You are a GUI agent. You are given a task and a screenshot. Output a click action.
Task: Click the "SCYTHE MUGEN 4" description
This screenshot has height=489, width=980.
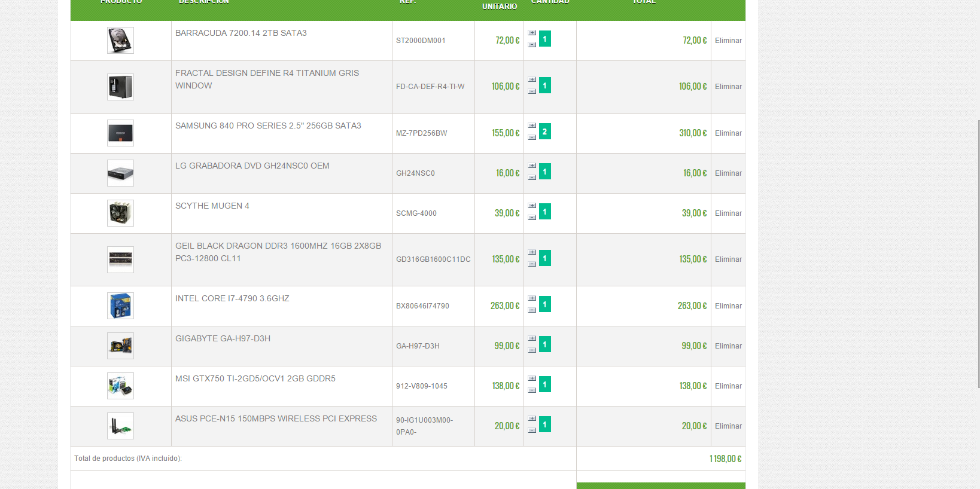point(212,206)
